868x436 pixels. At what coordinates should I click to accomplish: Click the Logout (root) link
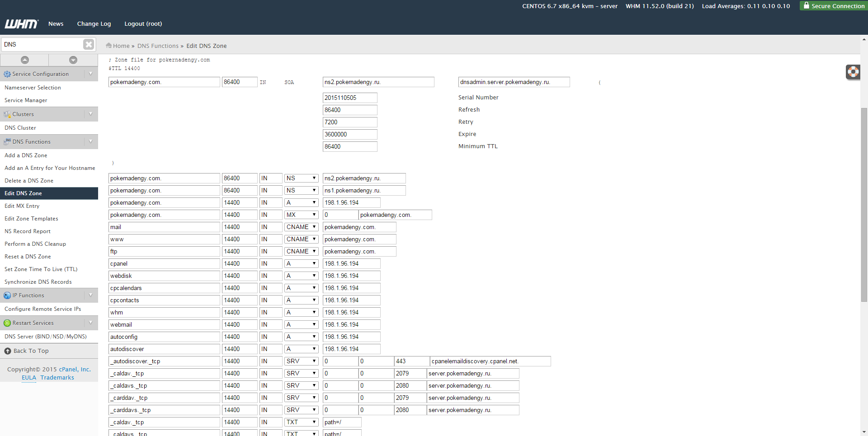pyautogui.click(x=143, y=24)
